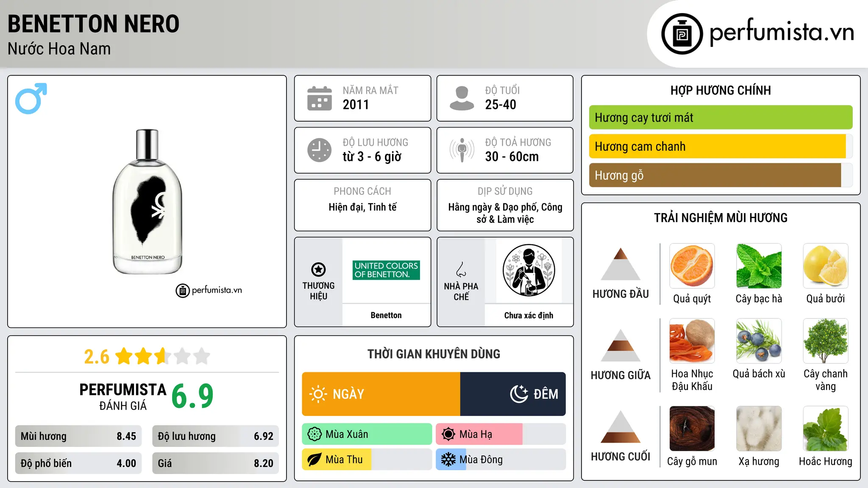Click the green Hương cay tươi mát bar
The height and width of the screenshot is (488, 868).
(x=721, y=117)
